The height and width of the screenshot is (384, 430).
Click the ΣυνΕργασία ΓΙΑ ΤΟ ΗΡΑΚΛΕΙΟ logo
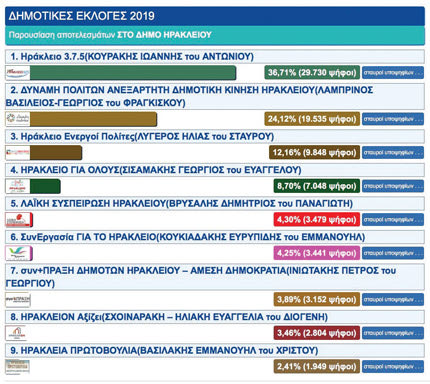(x=19, y=253)
